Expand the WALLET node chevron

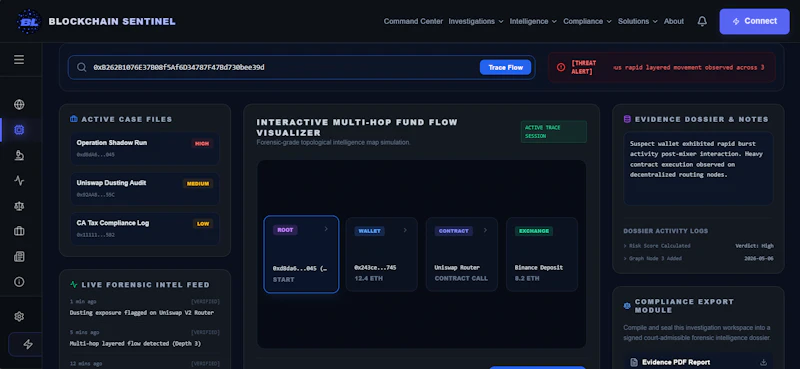tap(405, 230)
